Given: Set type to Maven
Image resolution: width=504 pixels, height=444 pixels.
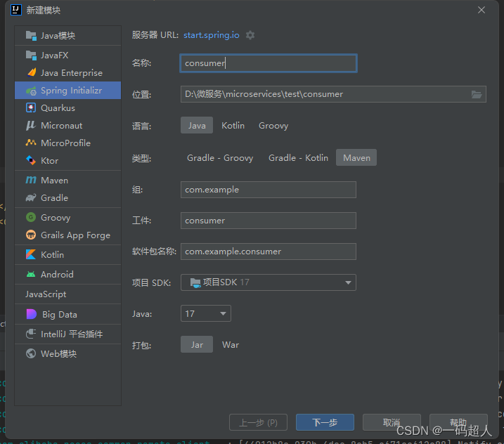Looking at the screenshot, I should click(356, 158).
